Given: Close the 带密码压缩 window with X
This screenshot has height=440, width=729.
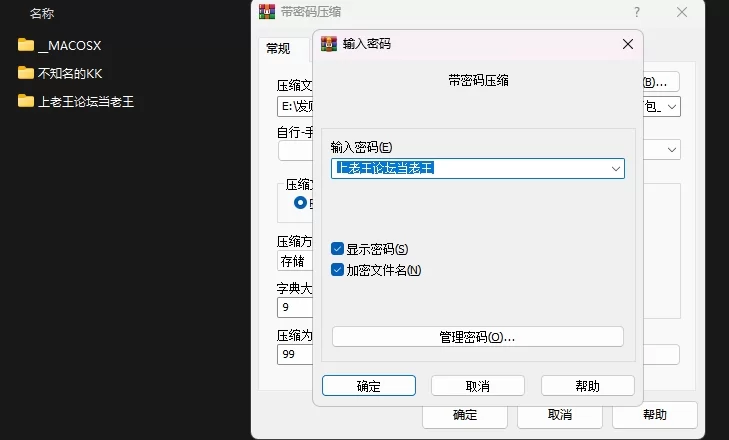Looking at the screenshot, I should (x=682, y=12).
